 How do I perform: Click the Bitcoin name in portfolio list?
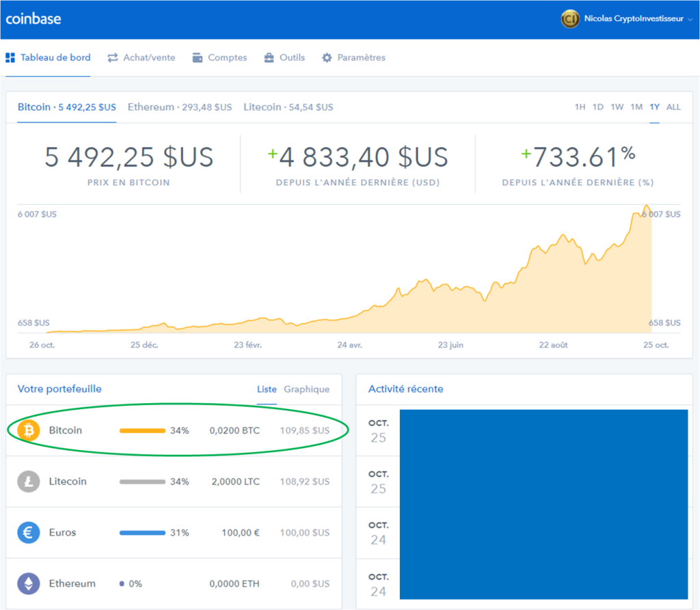(x=66, y=430)
